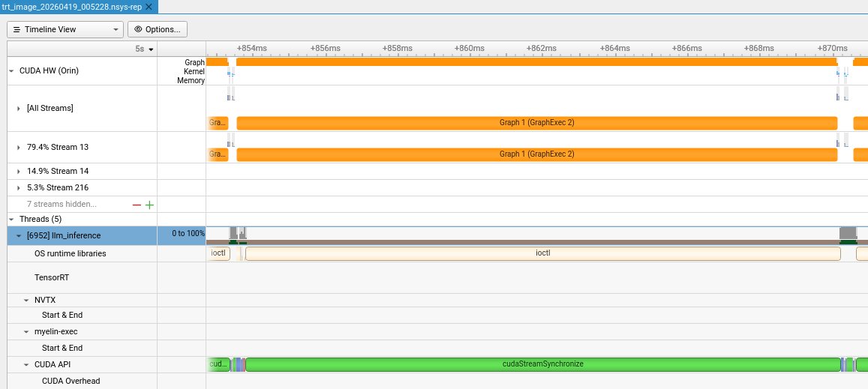
Task: Expand the [All Streams] row
Action: [x=19, y=109]
